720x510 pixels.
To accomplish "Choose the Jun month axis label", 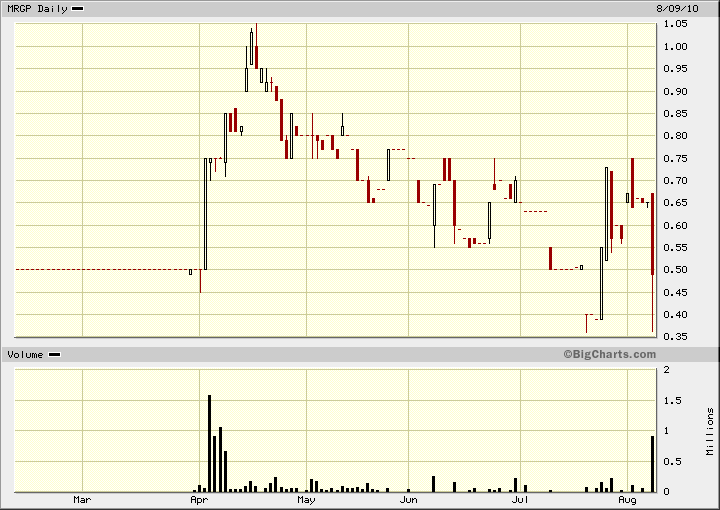I will (x=408, y=498).
